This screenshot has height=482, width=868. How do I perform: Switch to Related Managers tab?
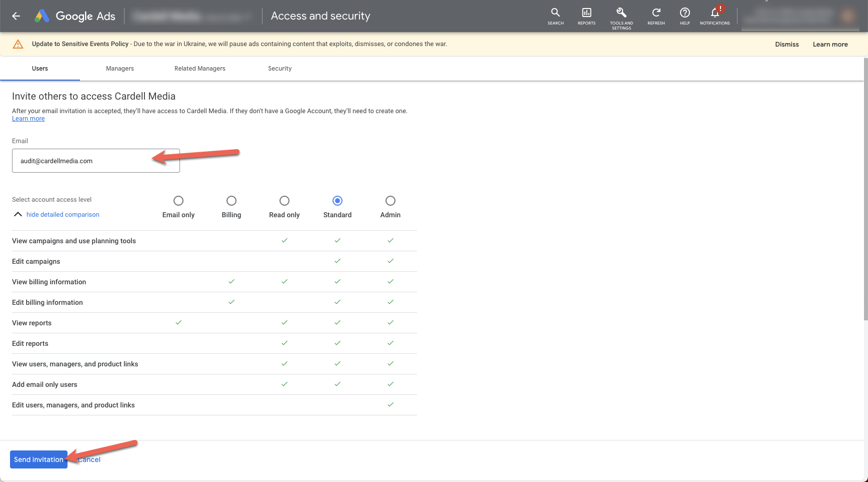tap(200, 69)
